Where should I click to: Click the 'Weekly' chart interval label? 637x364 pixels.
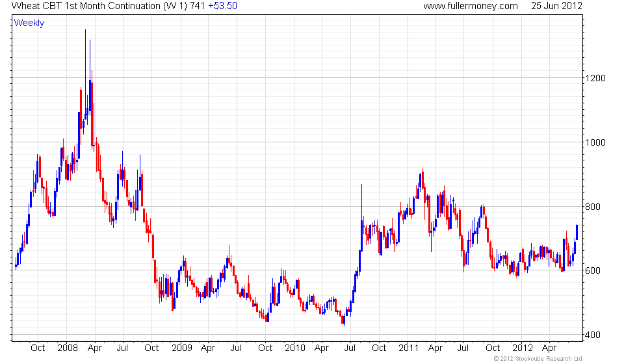(x=29, y=23)
